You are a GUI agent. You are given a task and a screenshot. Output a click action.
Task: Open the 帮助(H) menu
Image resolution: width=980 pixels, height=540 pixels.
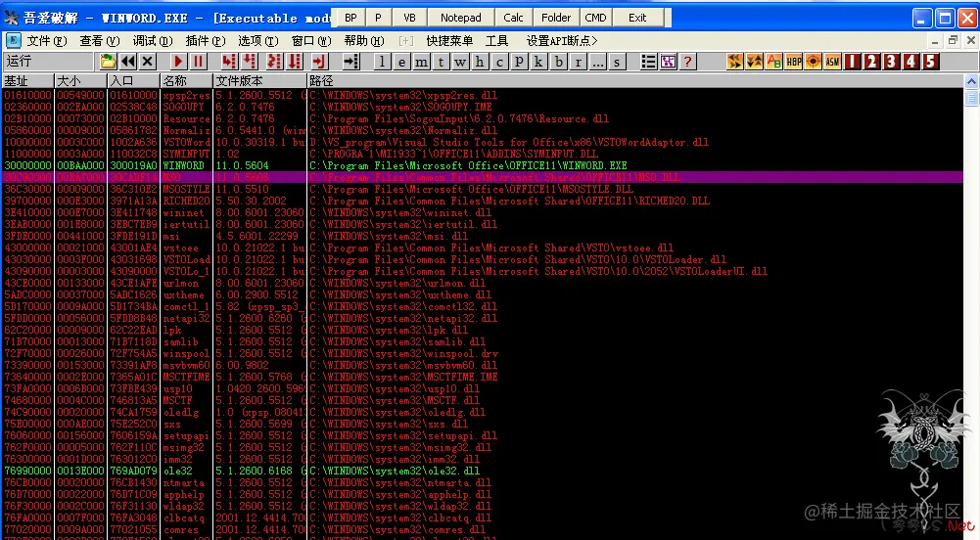point(364,40)
